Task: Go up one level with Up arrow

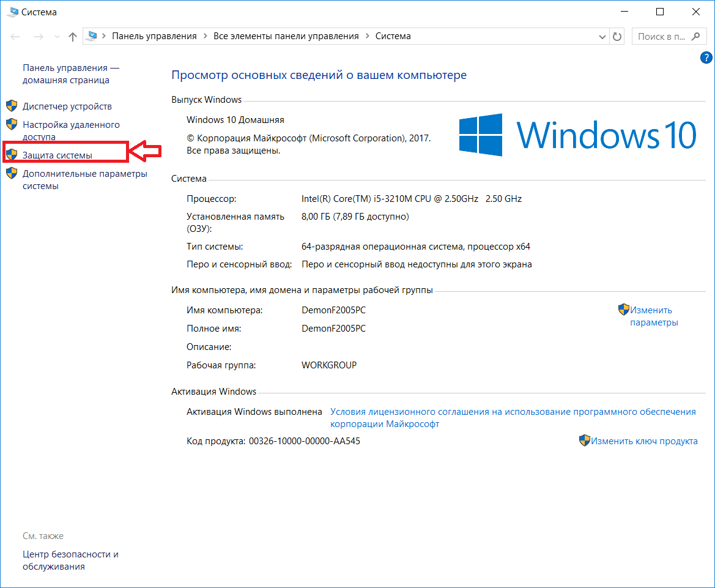Action: (x=73, y=37)
